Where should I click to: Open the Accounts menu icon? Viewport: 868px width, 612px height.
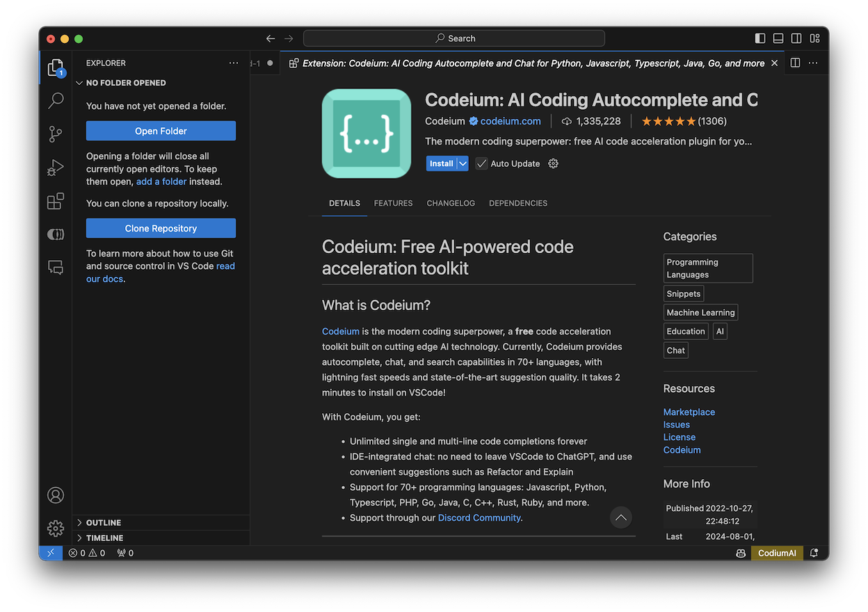56,495
